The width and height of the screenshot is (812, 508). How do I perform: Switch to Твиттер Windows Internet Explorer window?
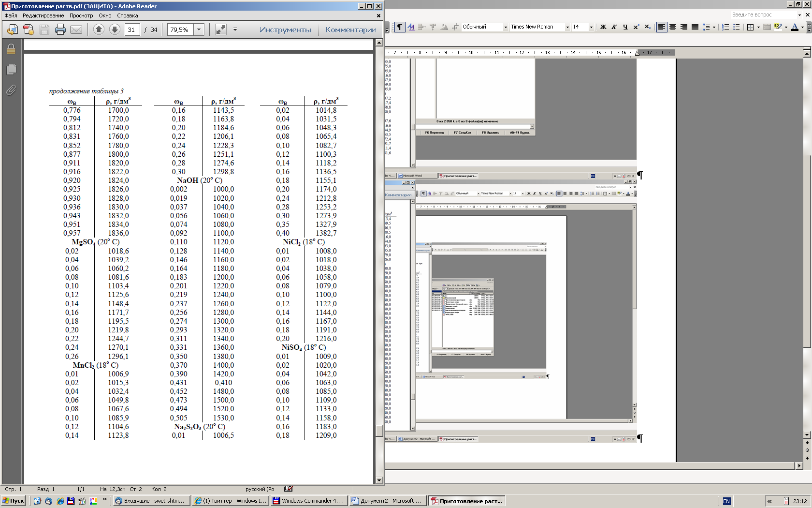[x=230, y=501]
